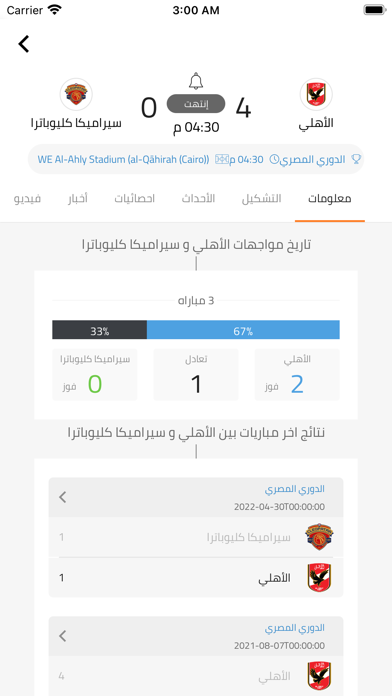
Task: Select the فيديو tab
Action: click(28, 198)
